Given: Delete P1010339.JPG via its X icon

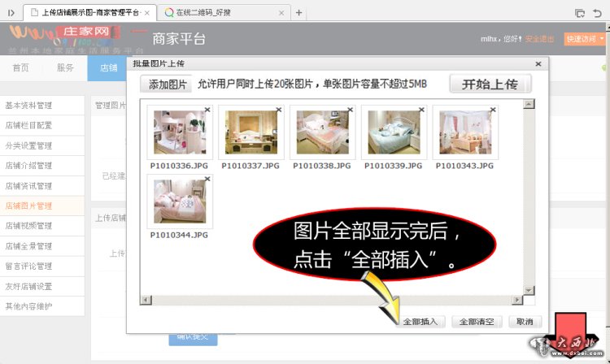Looking at the screenshot, I should coord(421,110).
